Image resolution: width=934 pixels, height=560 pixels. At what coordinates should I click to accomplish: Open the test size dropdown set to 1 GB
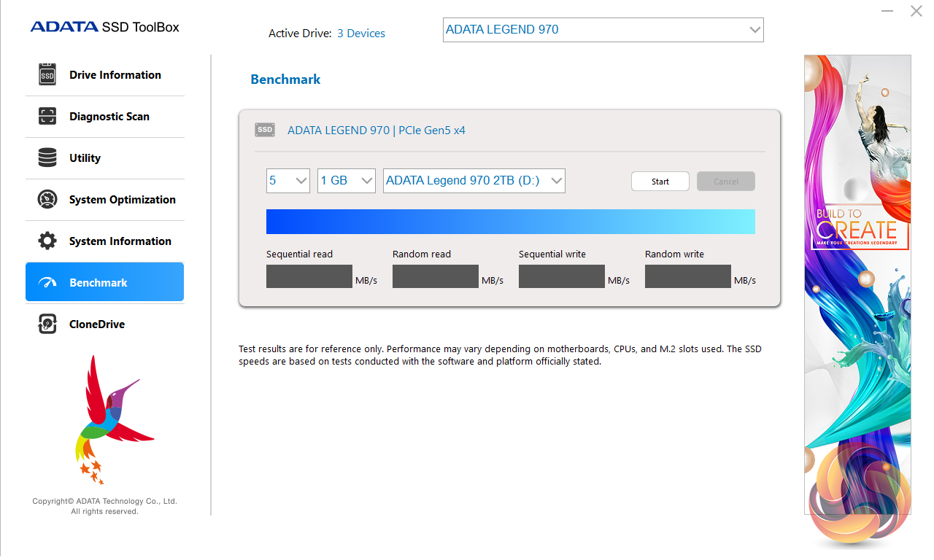point(347,181)
